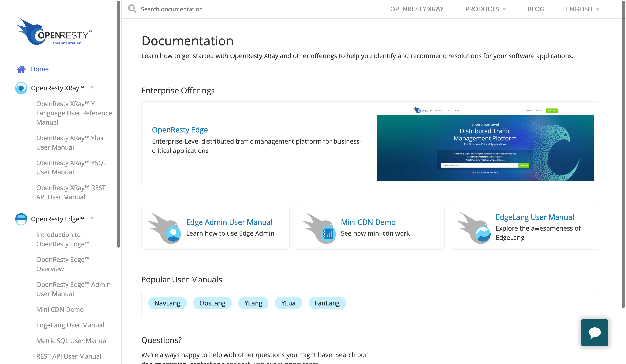Click Mini CDN Demo card title

point(368,222)
